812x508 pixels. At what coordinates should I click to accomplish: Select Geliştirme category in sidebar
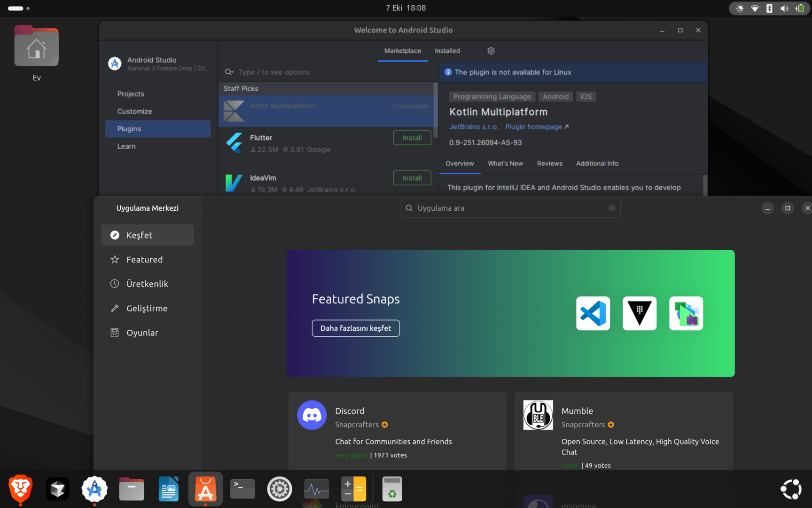[x=148, y=309]
